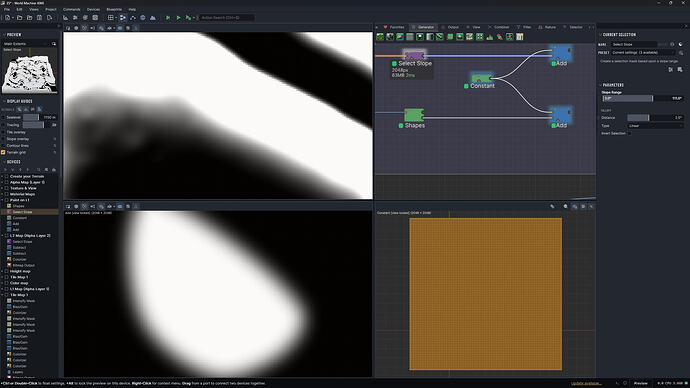The image size is (690, 388).
Task: Switch to the Natural device tab
Action: (x=547, y=27)
